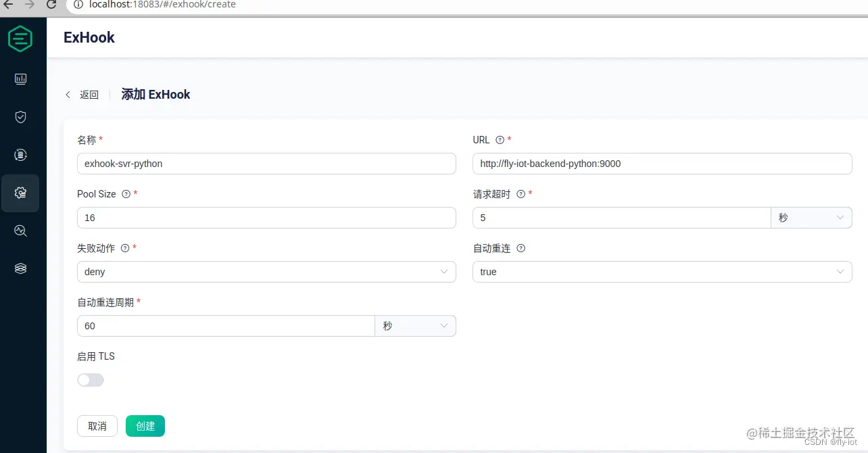This screenshot has height=453, width=868.
Task: Click the name input containing exhook-svr-python
Action: (x=266, y=164)
